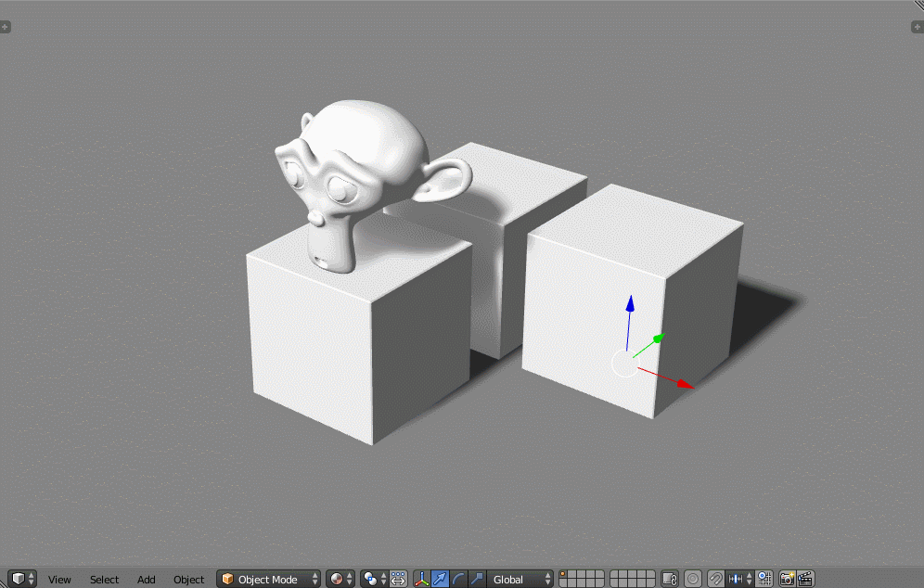Viewport: 924px width, 588px height.
Task: Click the snap target grid icon
Action: click(x=764, y=579)
